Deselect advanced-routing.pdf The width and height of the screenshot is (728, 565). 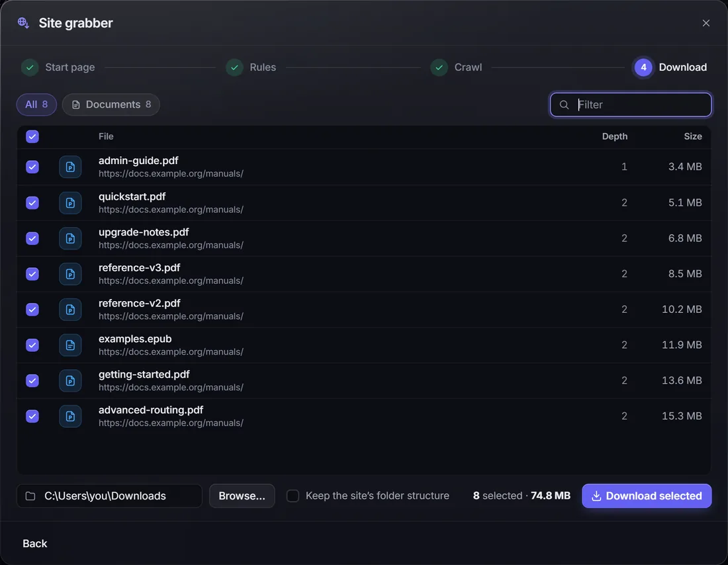tap(32, 416)
